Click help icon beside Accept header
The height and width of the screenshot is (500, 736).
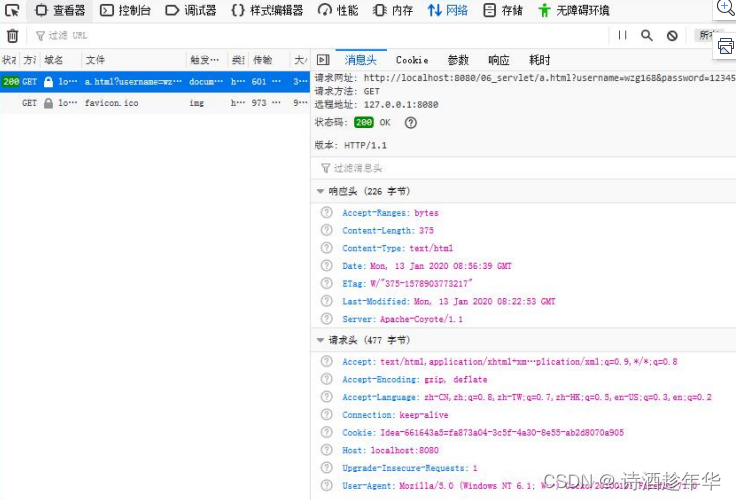(x=327, y=362)
